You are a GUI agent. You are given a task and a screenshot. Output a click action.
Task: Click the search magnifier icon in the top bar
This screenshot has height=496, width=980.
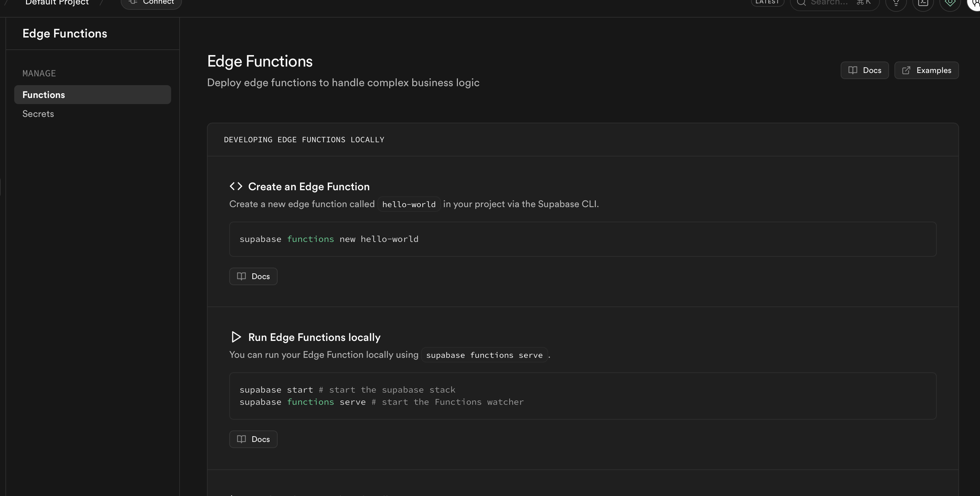tap(801, 3)
